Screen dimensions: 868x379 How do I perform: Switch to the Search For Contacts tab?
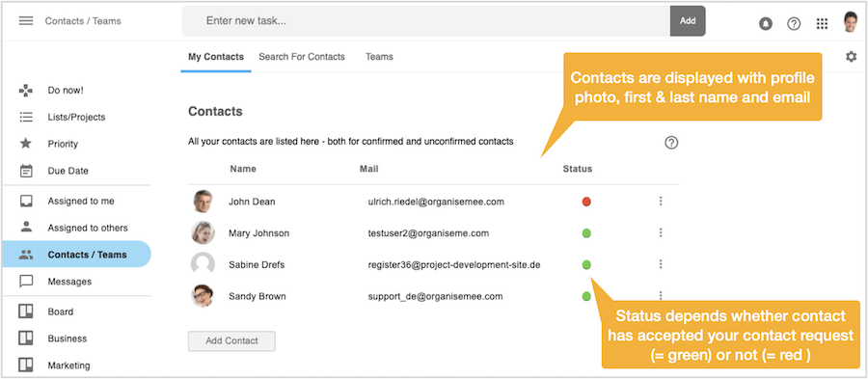(x=302, y=57)
